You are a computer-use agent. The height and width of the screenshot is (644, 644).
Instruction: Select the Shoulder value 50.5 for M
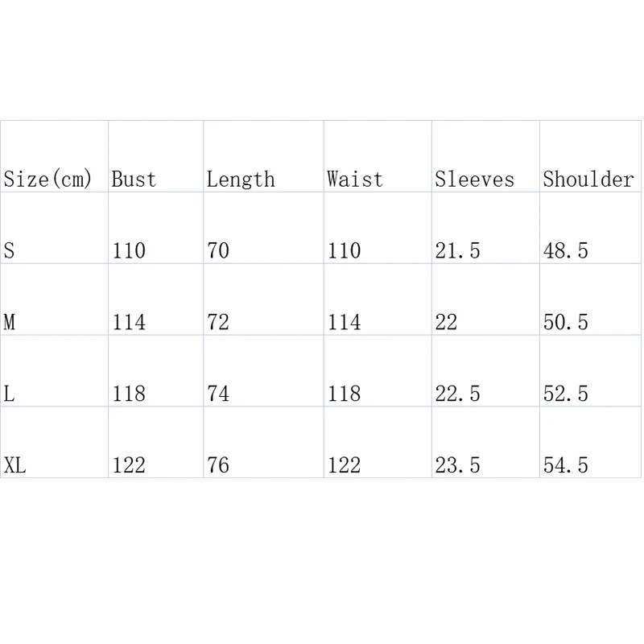click(x=566, y=322)
